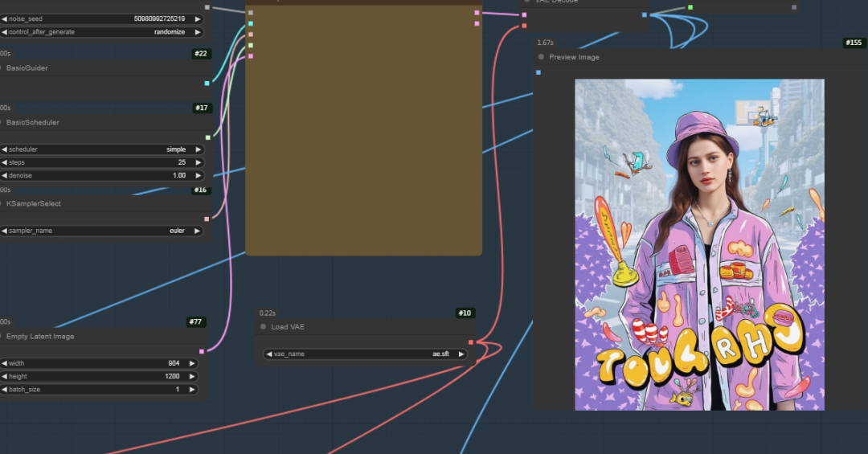
Task: Decrease latent width value
Action: [x=5, y=363]
